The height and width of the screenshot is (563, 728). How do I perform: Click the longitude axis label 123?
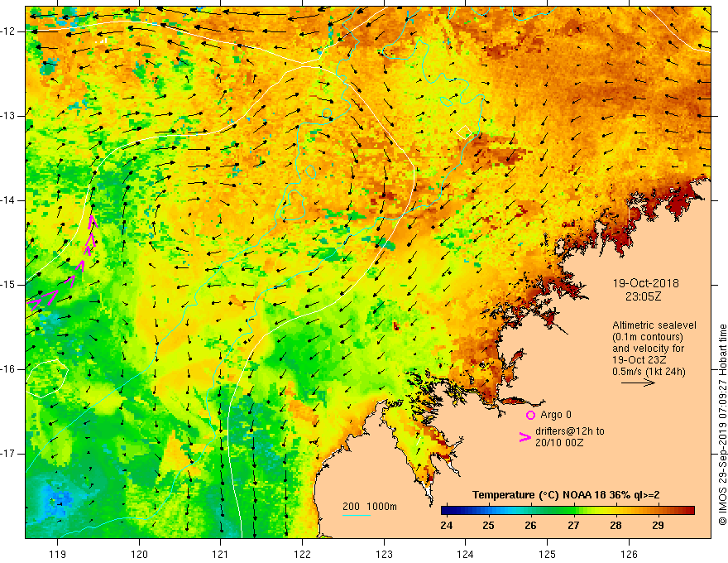click(384, 554)
